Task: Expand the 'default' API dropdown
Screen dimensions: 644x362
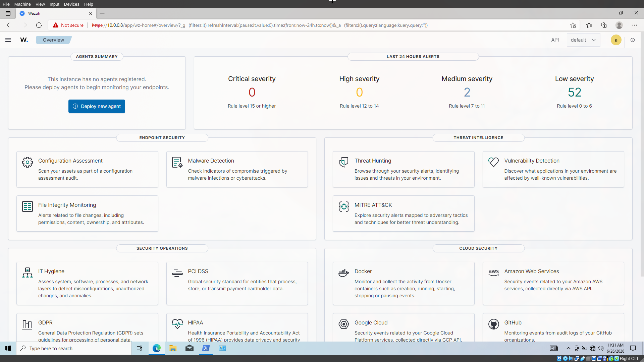Action: (583, 40)
